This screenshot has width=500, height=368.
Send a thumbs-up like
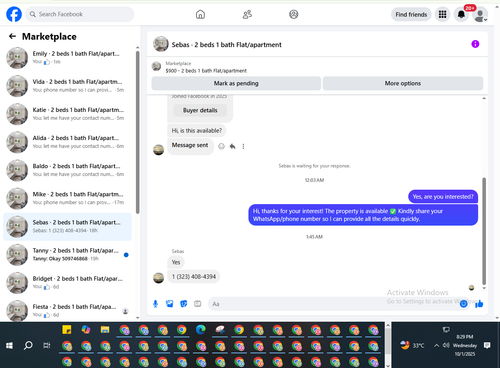(479, 304)
